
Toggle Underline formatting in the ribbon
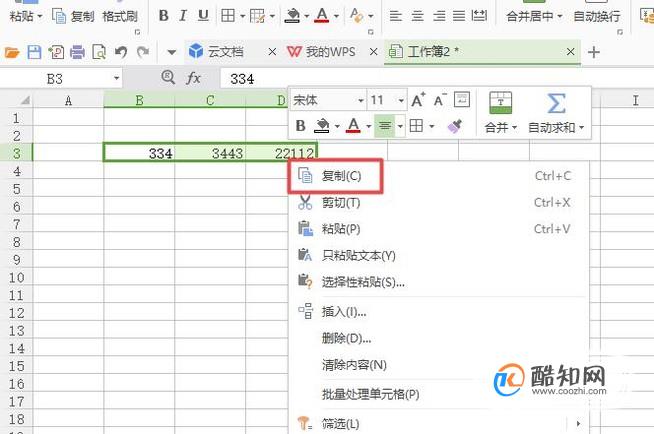[203, 16]
